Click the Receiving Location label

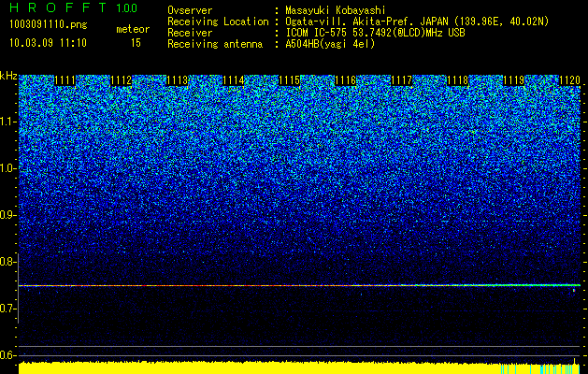(x=218, y=22)
